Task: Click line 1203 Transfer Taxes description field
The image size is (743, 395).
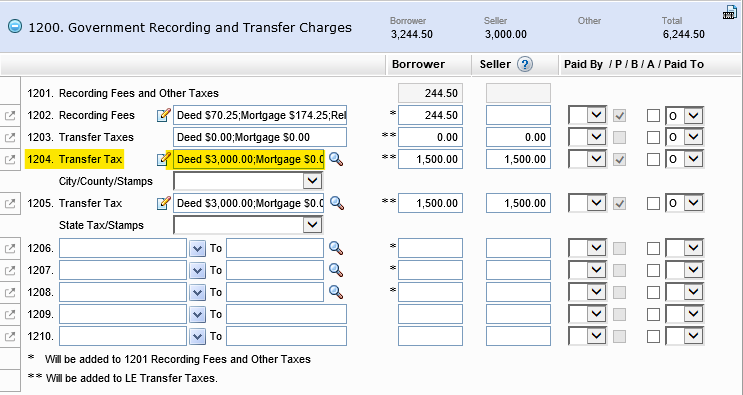Action: [x=260, y=137]
